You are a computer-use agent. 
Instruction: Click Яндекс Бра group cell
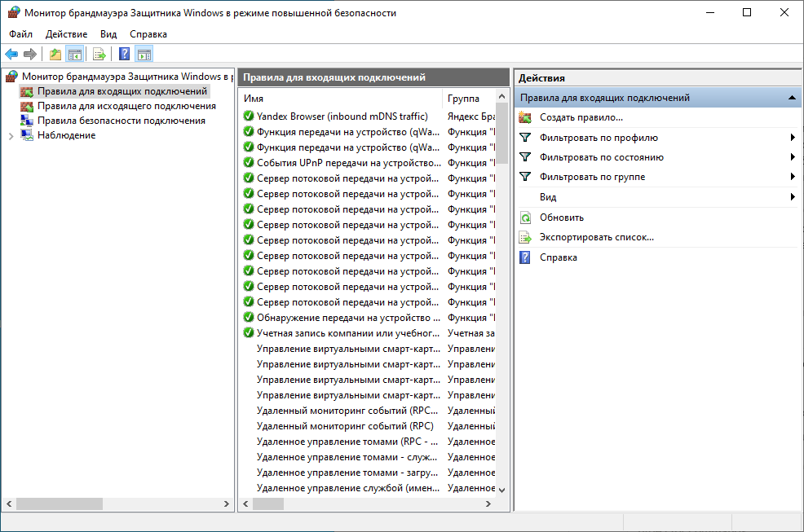(x=471, y=117)
